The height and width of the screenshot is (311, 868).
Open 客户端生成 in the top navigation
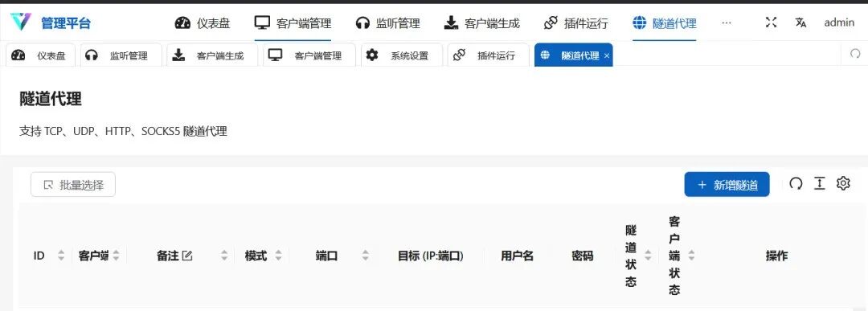[x=481, y=23]
